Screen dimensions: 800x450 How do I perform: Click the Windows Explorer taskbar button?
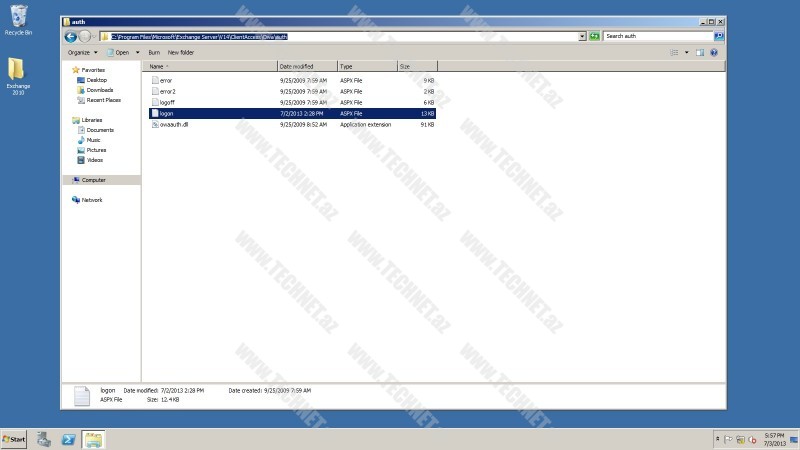(93, 439)
